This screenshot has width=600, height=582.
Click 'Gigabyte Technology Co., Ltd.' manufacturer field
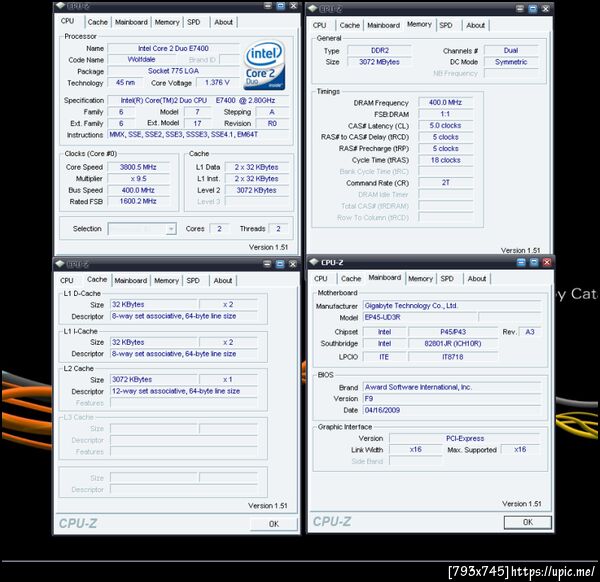click(x=452, y=306)
